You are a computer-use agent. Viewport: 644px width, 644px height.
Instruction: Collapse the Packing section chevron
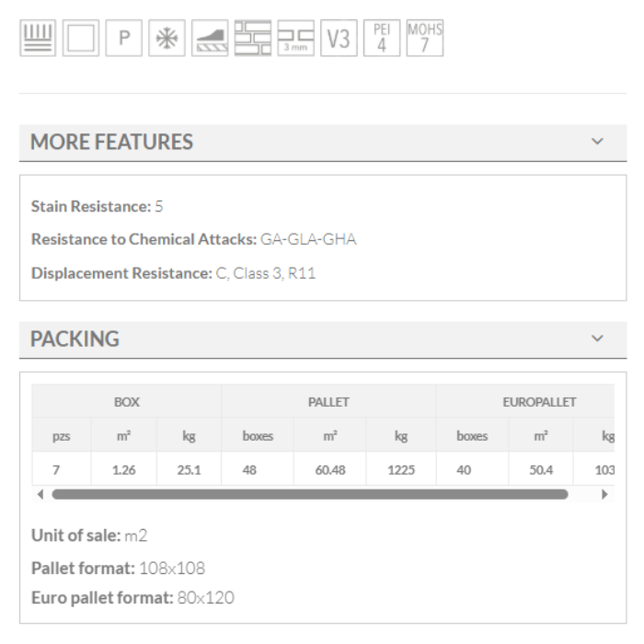(598, 339)
